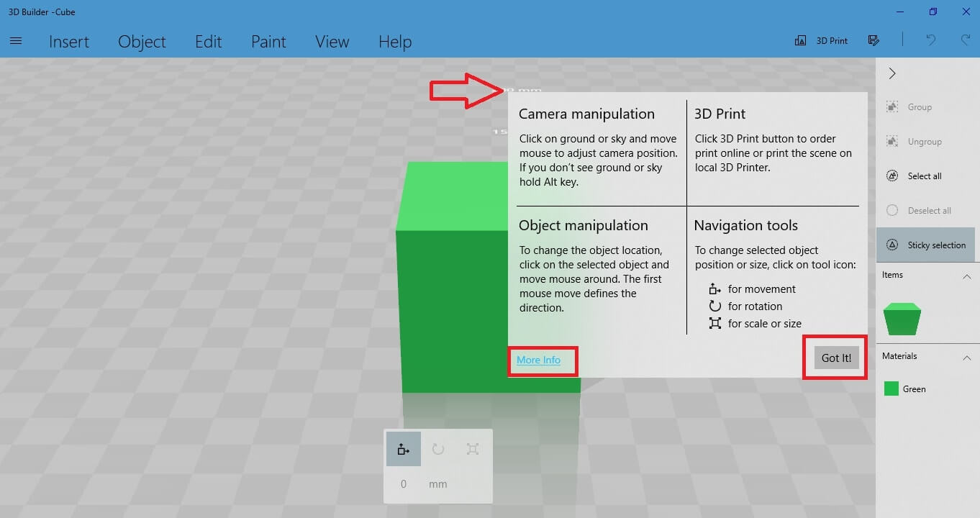The image size is (980, 518).
Task: Click the undo arrow
Action: pos(930,41)
